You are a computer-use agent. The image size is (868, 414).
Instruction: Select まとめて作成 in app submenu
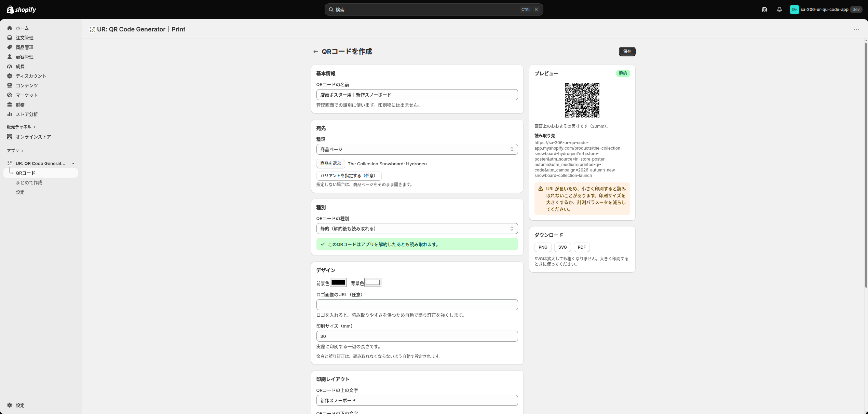click(29, 182)
